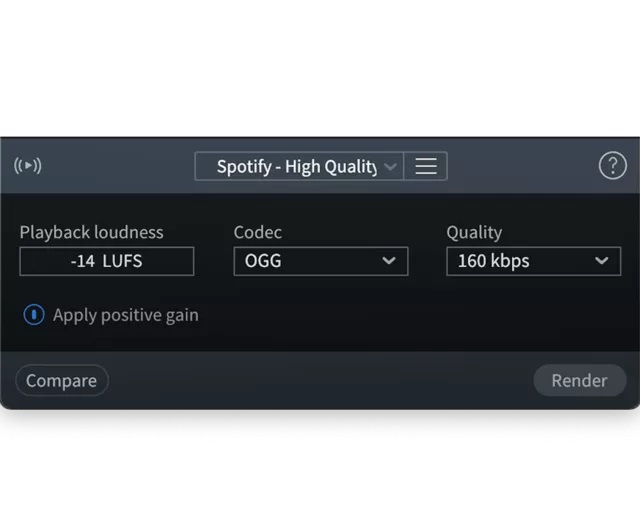Toggle the Apply positive gain switch
The height and width of the screenshot is (531, 640).
point(34,315)
